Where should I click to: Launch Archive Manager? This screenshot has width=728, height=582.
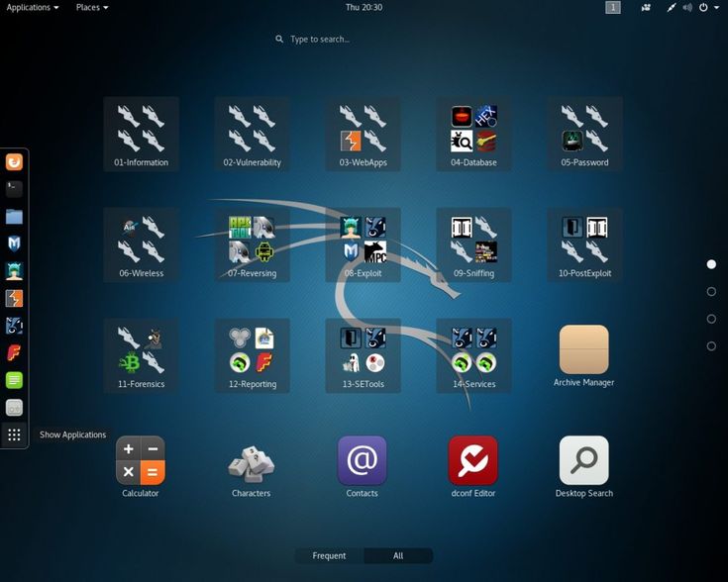tap(584, 355)
